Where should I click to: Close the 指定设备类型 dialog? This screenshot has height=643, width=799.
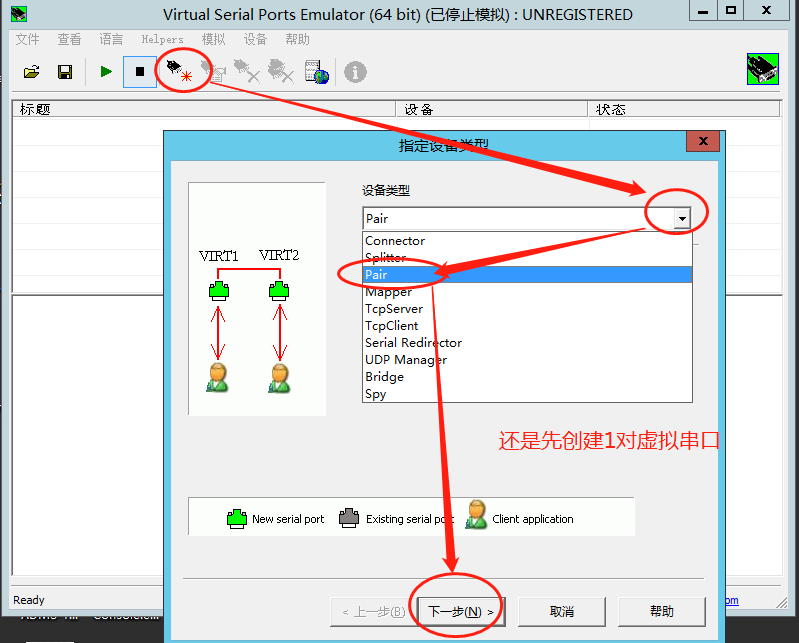pyautogui.click(x=703, y=141)
